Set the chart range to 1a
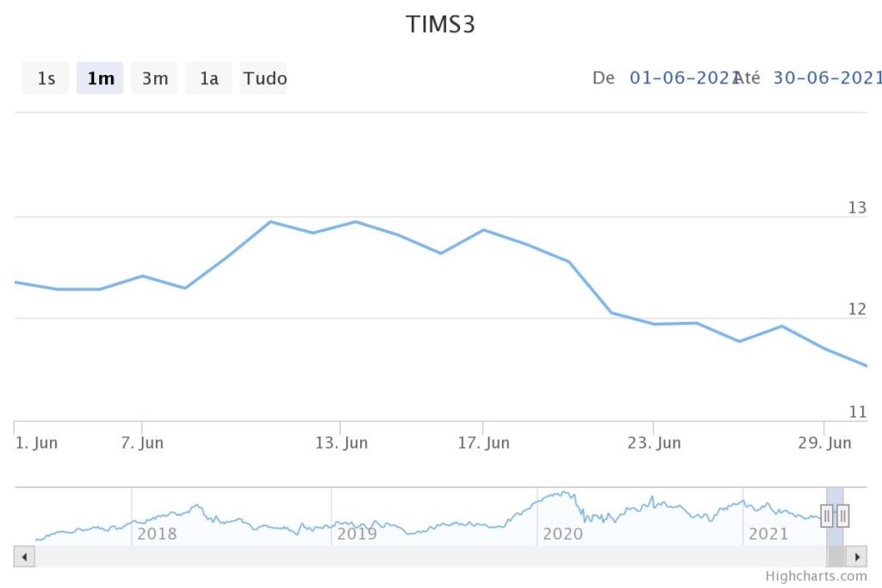Image resolution: width=882 pixels, height=588 pixels. (209, 78)
